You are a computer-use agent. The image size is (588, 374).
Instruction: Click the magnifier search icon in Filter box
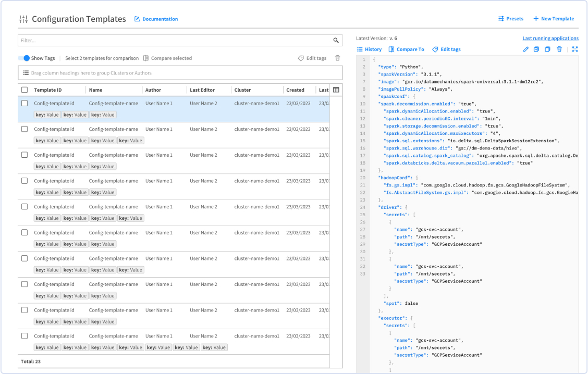336,41
